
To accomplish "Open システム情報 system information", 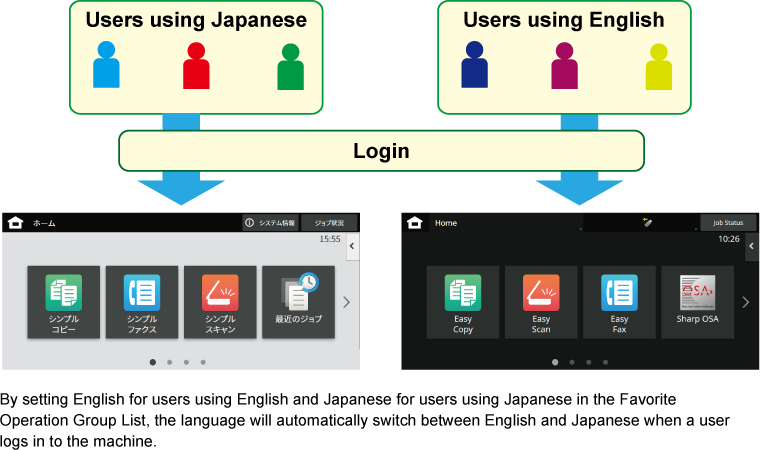I will 270,223.
